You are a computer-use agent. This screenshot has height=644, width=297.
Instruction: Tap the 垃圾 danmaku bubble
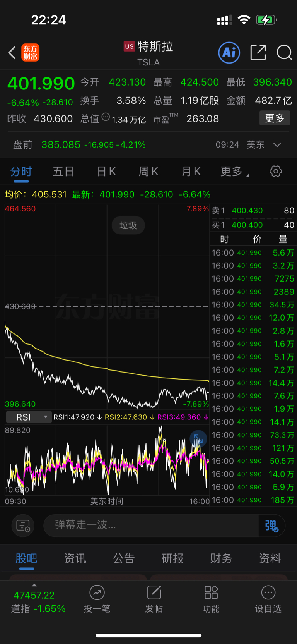point(128,225)
